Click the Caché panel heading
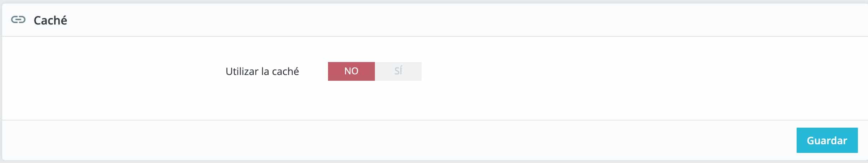 (50, 21)
